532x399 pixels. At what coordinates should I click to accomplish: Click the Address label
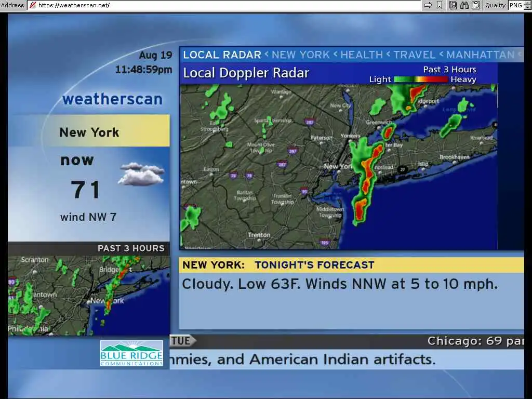12,5
